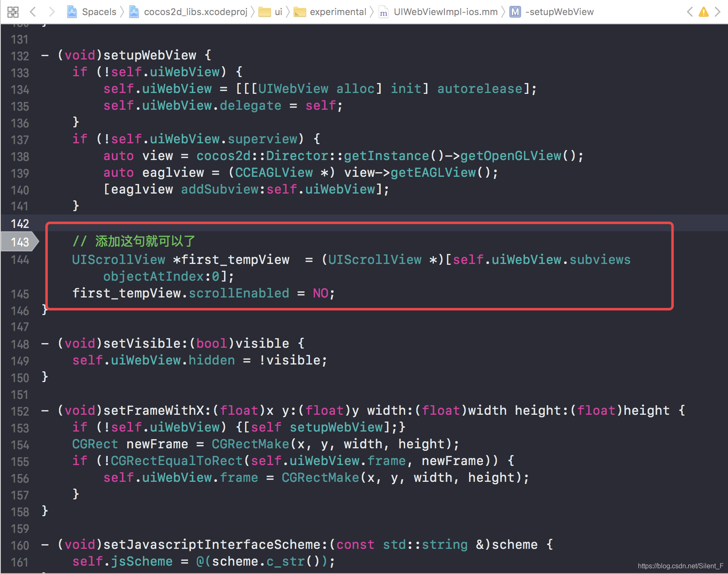Open the -setupWebView method breadcrumb
The height and width of the screenshot is (574, 728).
point(560,12)
